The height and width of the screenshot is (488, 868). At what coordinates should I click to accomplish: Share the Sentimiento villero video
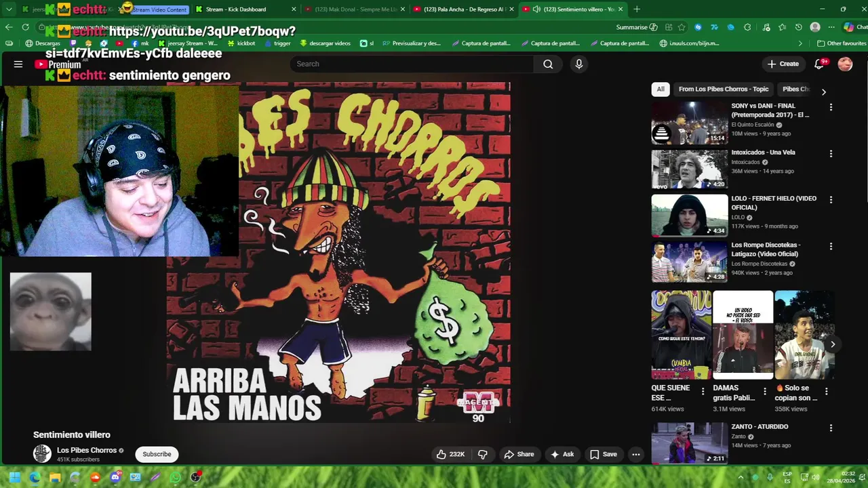coord(519,454)
